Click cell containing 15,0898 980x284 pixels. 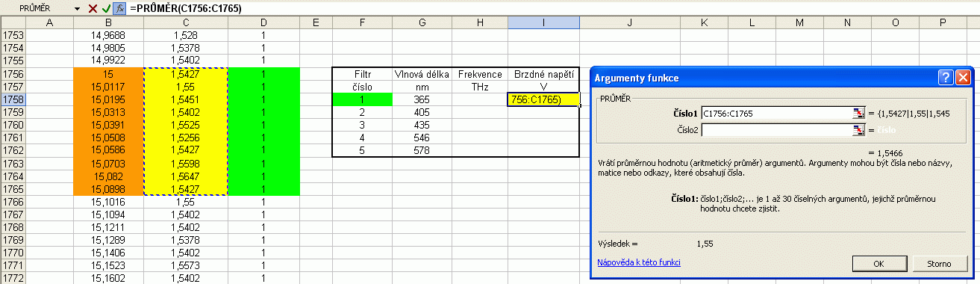108,189
